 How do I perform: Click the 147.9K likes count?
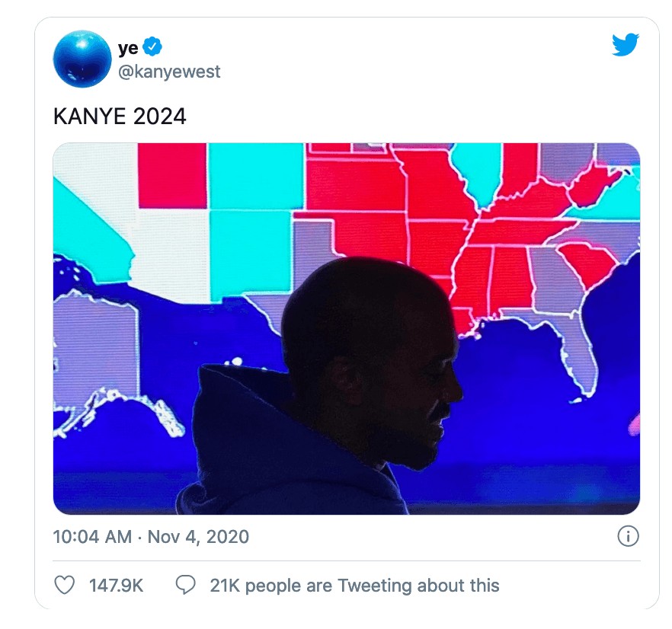[117, 585]
